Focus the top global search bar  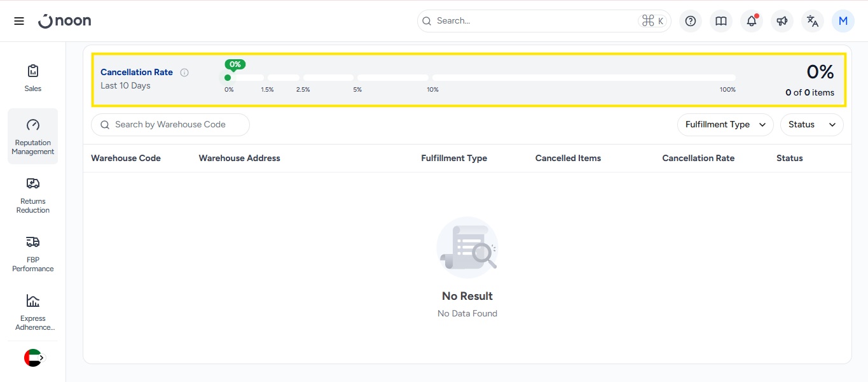534,21
